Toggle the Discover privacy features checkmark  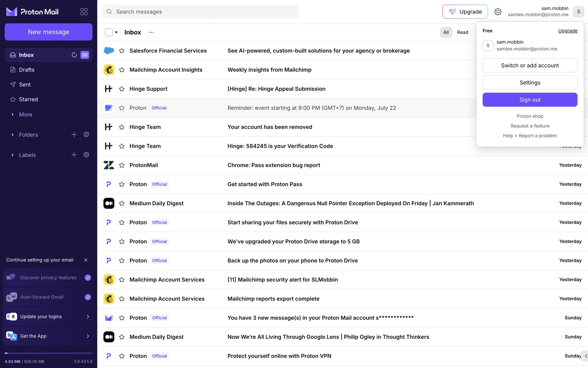click(88, 278)
